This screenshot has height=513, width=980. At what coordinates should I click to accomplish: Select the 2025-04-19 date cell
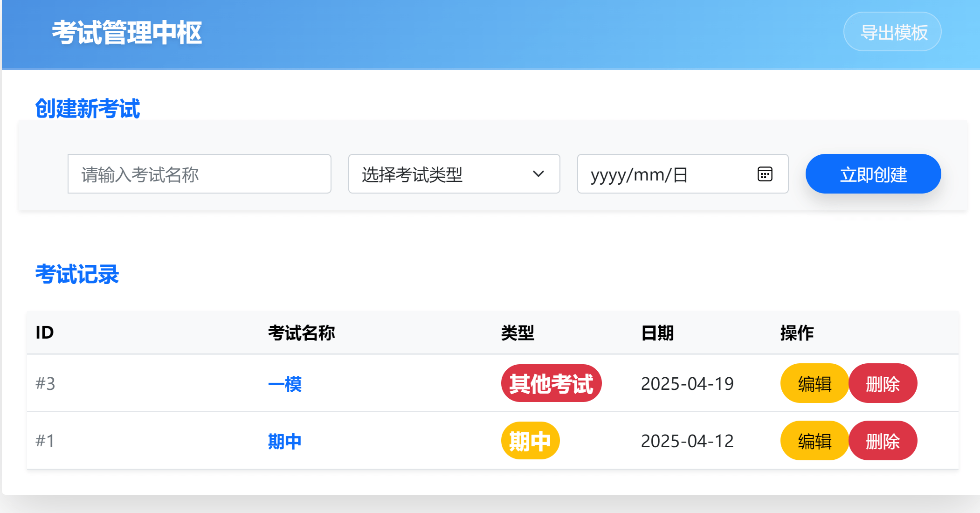687,383
